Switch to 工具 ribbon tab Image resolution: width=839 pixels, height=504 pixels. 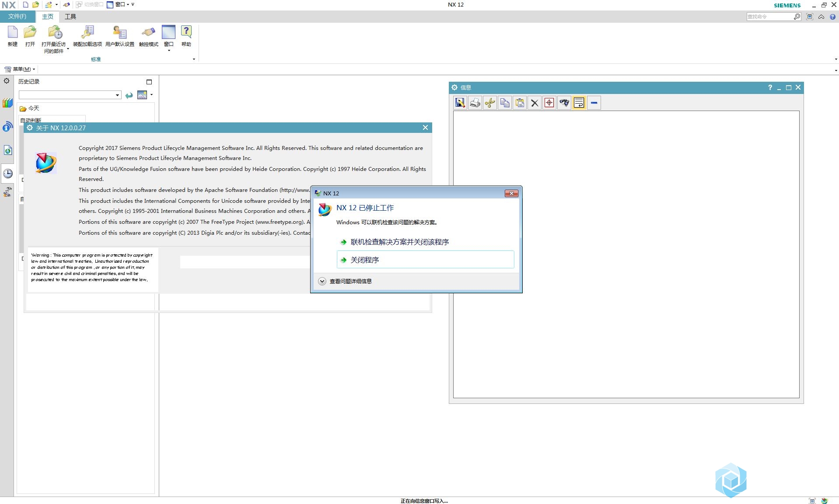tap(70, 17)
